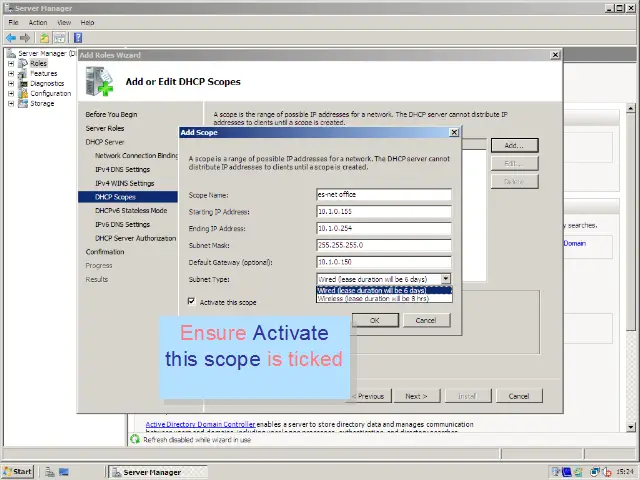The height and width of the screenshot is (480, 640).
Task: Go to the IPv6 DNS Settings wizard step
Action: pos(122,224)
